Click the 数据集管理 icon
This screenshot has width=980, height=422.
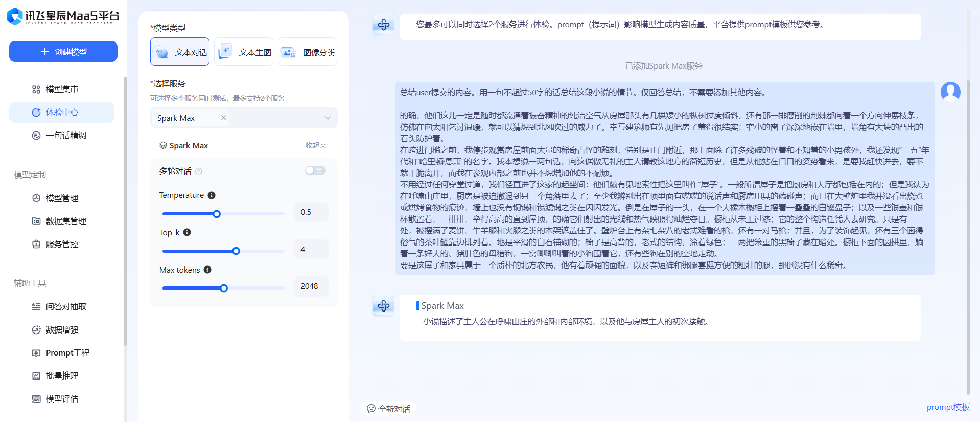(36, 221)
